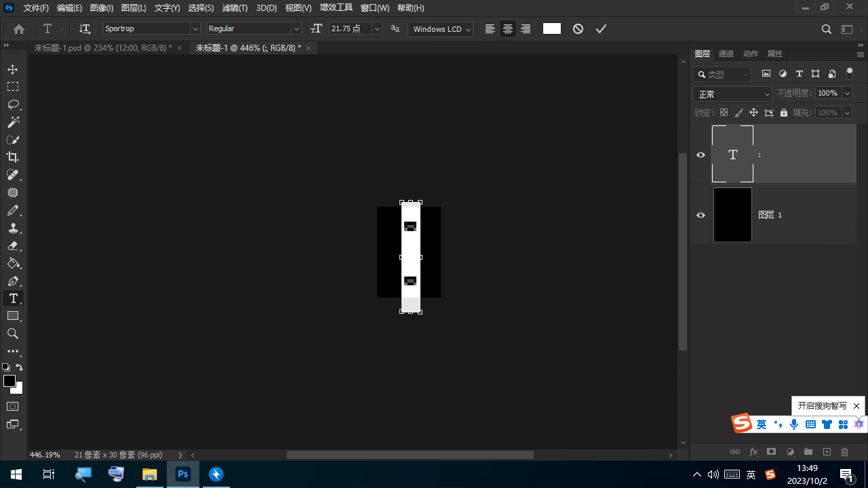The image size is (868, 488).
Task: Hide the text layer using its eye icon
Action: click(701, 155)
